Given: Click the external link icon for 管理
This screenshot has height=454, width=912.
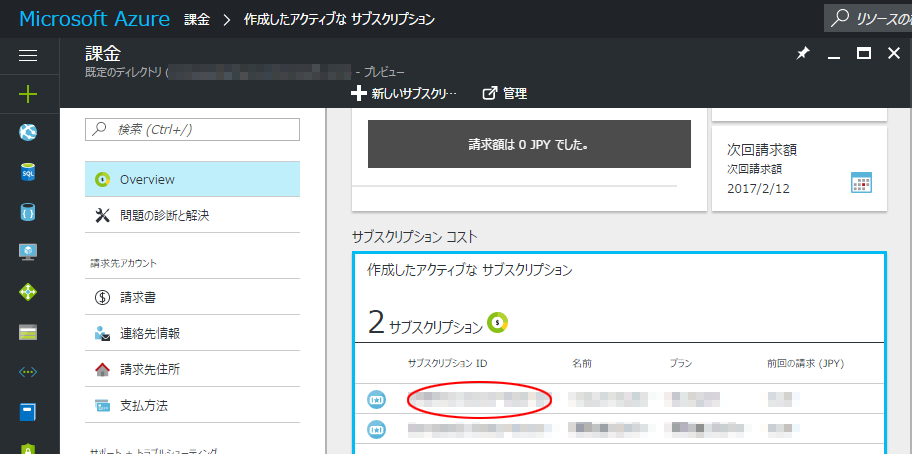Looking at the screenshot, I should pos(490,93).
